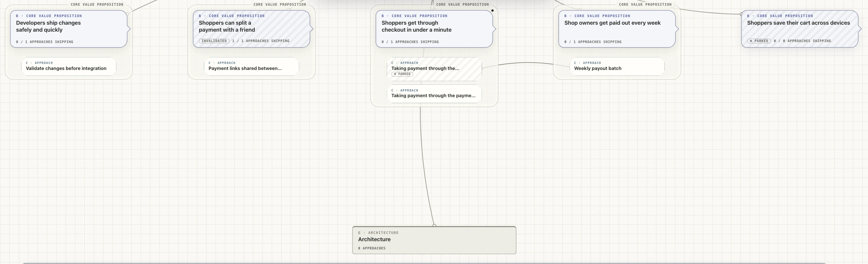
Task: Click the "G · ARCHITECTURE" label
Action: click(x=378, y=233)
